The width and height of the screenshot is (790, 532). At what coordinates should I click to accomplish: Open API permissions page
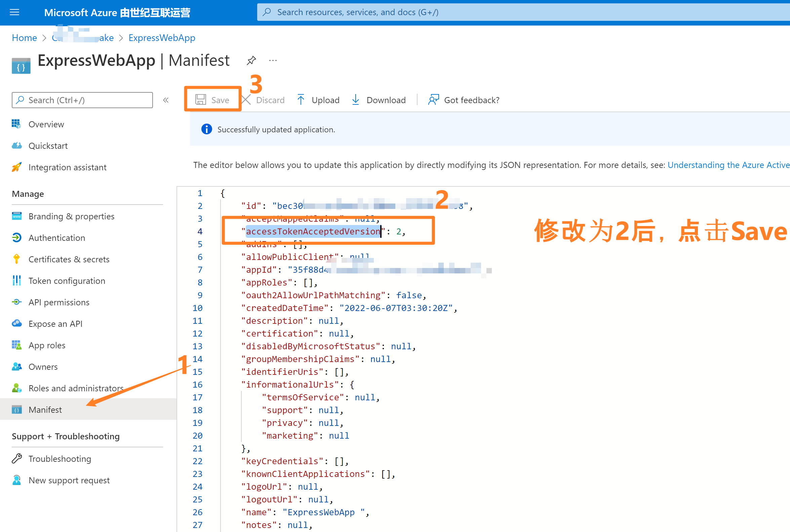click(59, 302)
